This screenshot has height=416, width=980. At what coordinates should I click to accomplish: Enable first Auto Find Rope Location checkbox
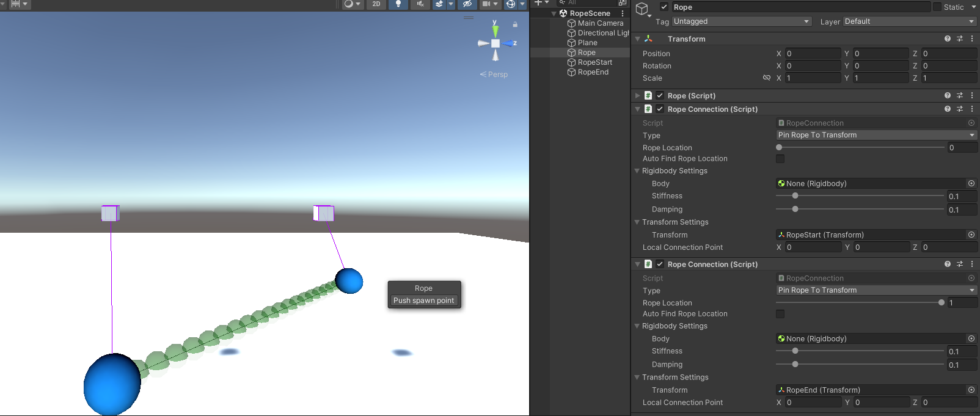coord(780,159)
